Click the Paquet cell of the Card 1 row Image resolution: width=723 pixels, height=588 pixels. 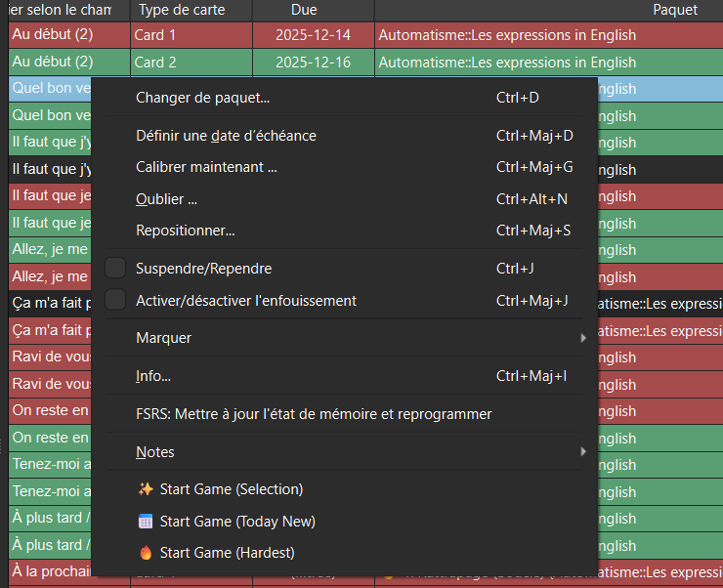coord(549,35)
